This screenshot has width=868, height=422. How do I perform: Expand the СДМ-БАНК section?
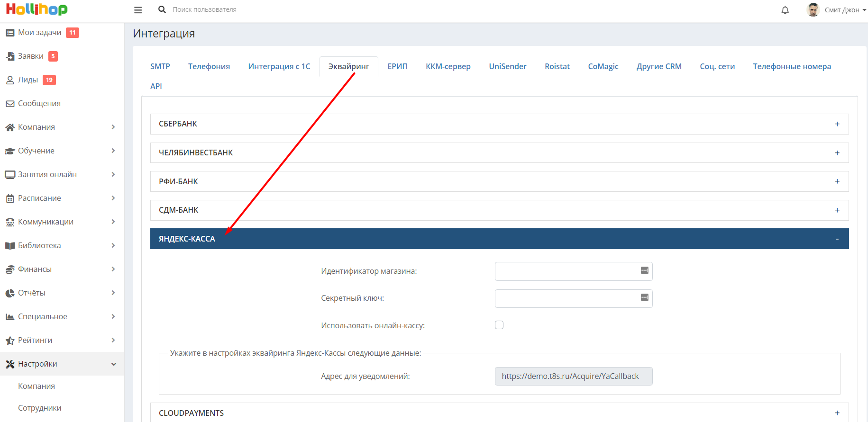(499, 210)
